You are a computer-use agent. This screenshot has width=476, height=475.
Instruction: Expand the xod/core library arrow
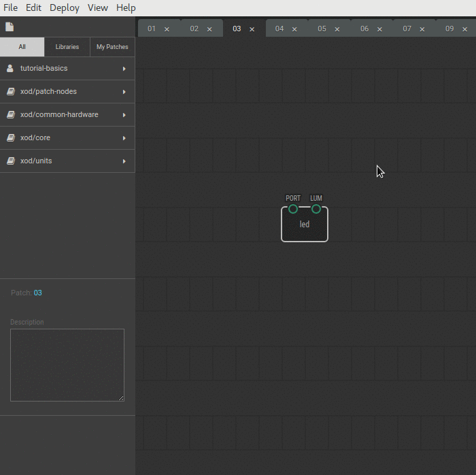pyautogui.click(x=124, y=138)
